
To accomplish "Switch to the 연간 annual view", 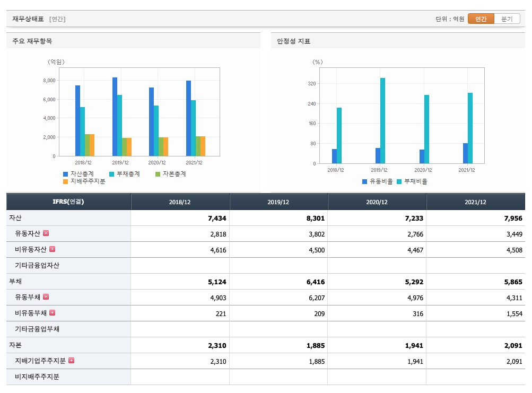I will coord(481,19).
